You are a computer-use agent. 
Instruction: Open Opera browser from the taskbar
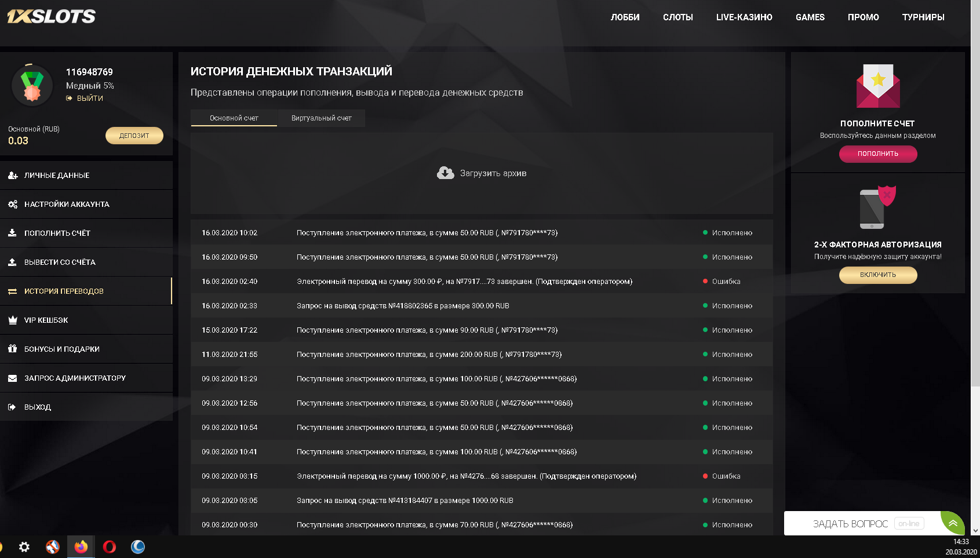pyautogui.click(x=110, y=546)
